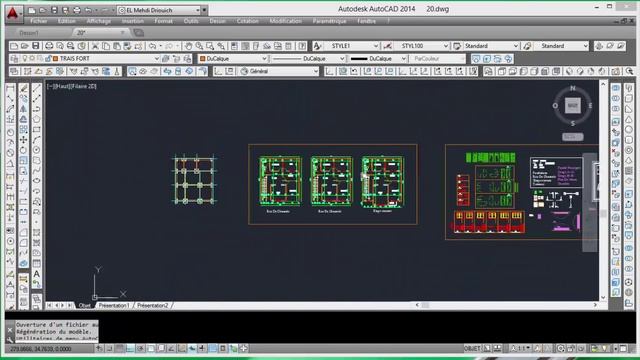Toggle lock icon for TRAIS FORT layer
Screen dimensions: 640x360
coord(48,59)
